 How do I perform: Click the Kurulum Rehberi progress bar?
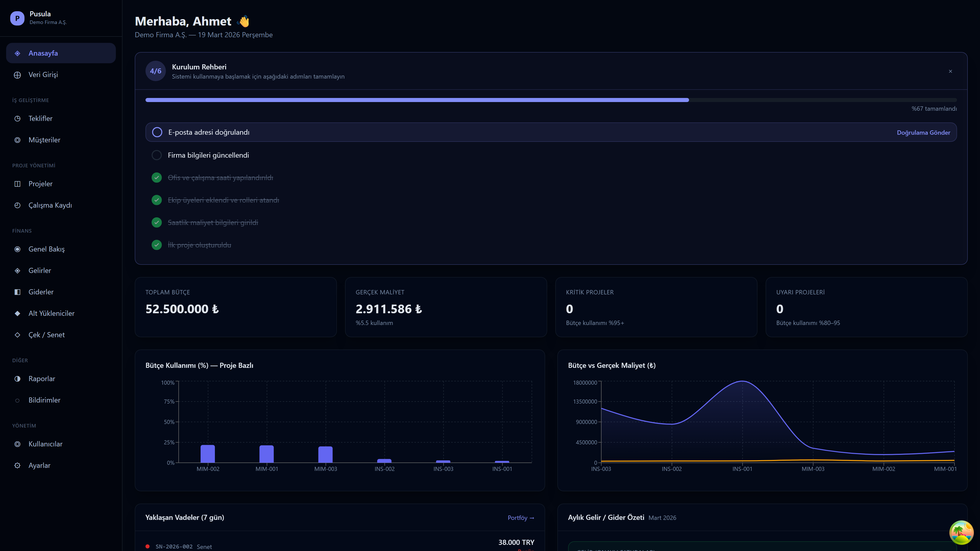551,100
